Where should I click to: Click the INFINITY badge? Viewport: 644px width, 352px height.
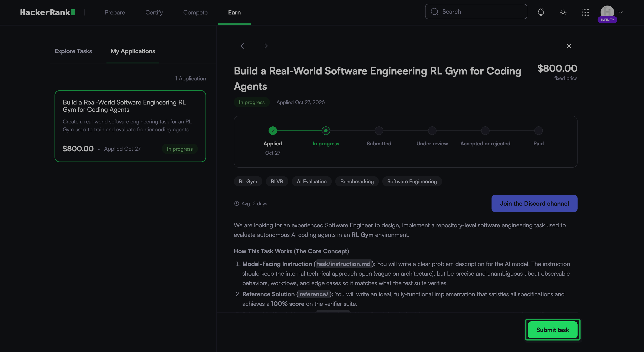pos(607,20)
